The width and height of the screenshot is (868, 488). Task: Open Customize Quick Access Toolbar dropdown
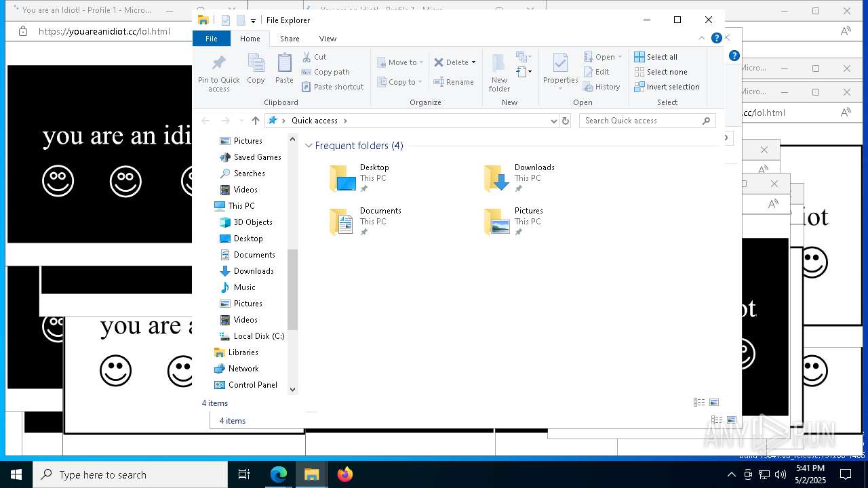[x=253, y=20]
